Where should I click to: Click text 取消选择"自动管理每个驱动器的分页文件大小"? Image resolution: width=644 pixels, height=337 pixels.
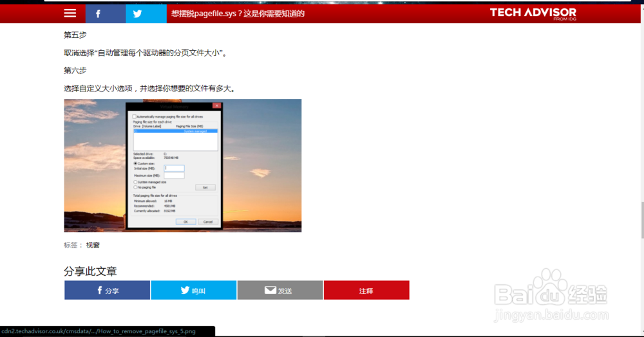(146, 53)
